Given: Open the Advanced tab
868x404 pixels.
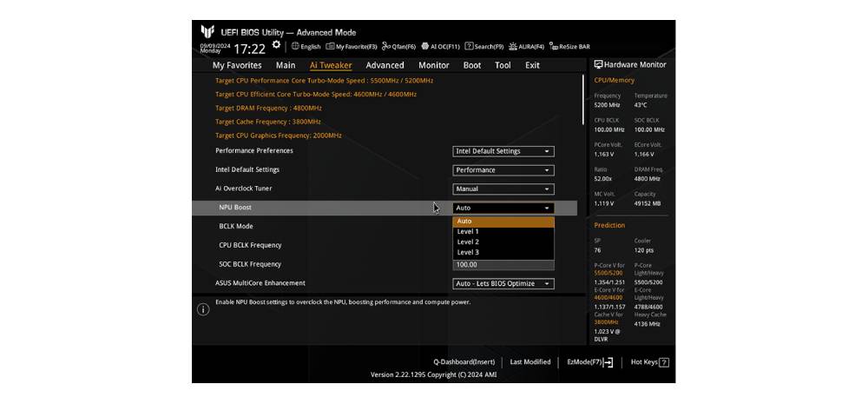Looking at the screenshot, I should tap(385, 65).
